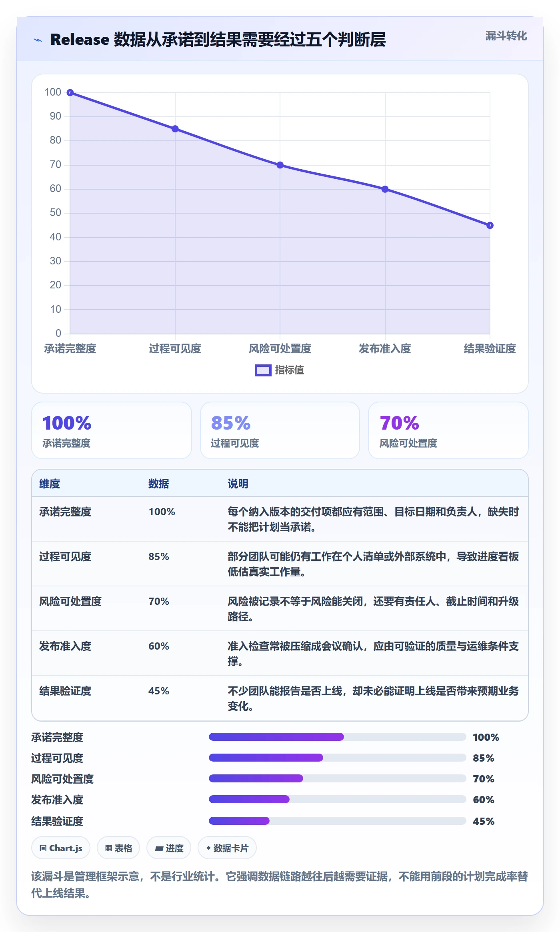
Task: Click the 过程可见度 progress bar
Action: (338, 758)
